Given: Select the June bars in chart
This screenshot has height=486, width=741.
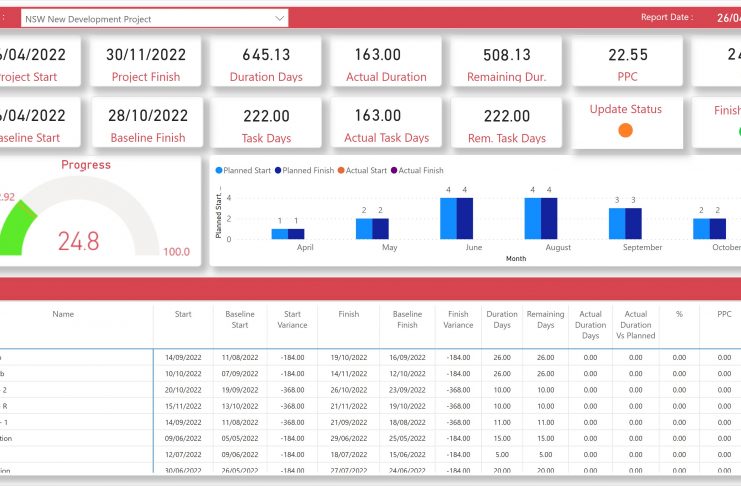Looking at the screenshot, I should (x=456, y=218).
